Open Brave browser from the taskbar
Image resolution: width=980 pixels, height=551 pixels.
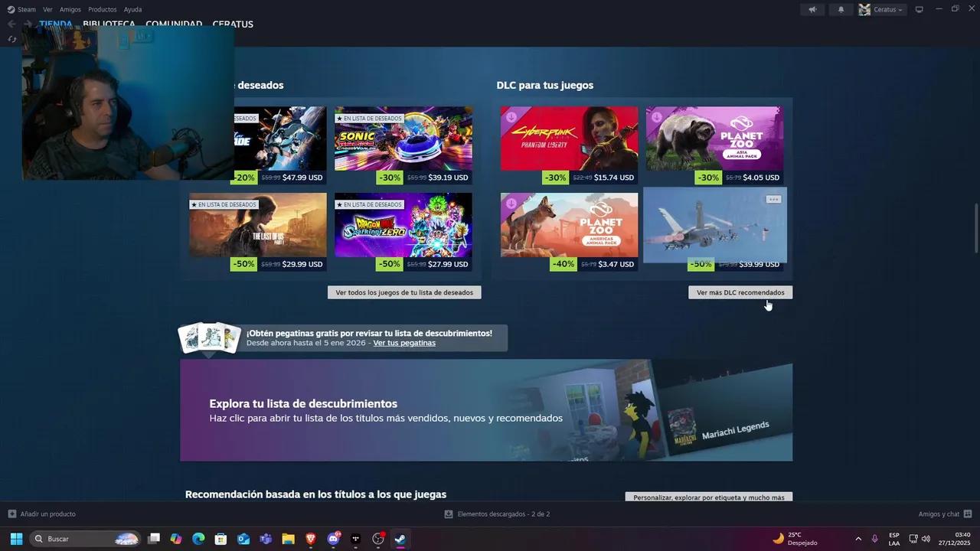click(311, 539)
